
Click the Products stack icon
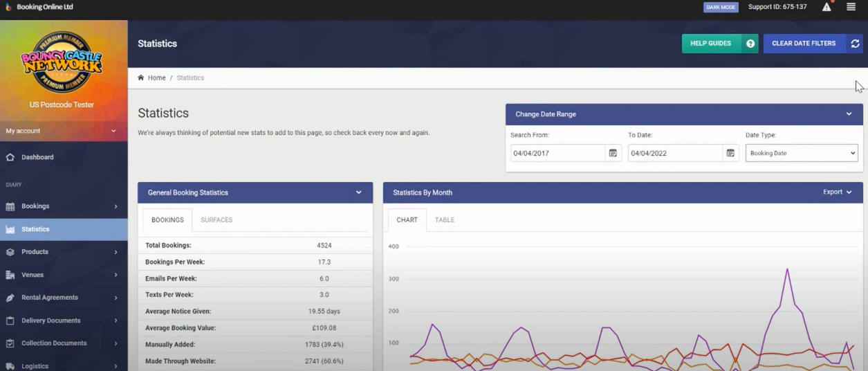coord(10,252)
